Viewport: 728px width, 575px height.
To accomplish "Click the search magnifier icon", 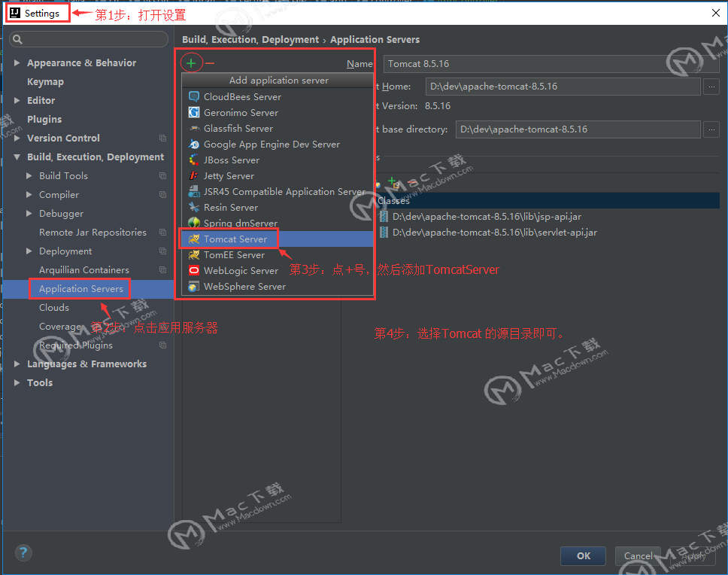I will point(17,39).
